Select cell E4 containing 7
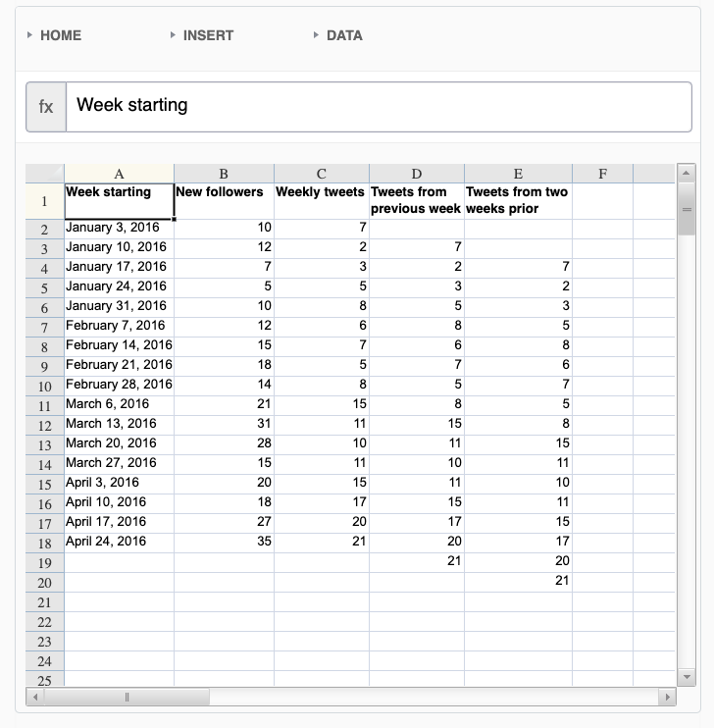 (519, 269)
